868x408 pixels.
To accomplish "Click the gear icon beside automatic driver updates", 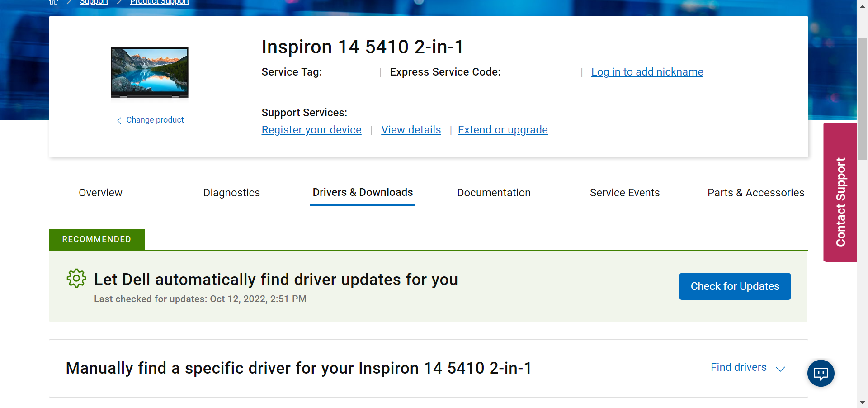I will 76,278.
